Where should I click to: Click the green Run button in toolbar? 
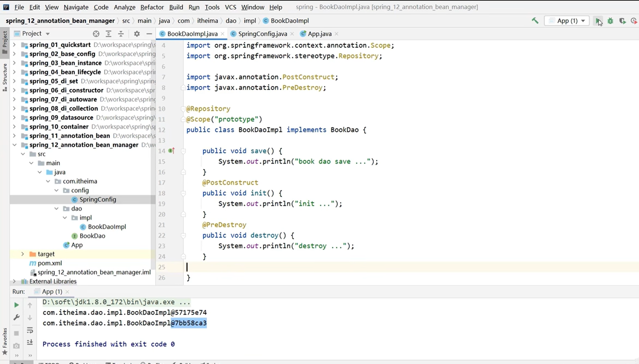(x=598, y=21)
